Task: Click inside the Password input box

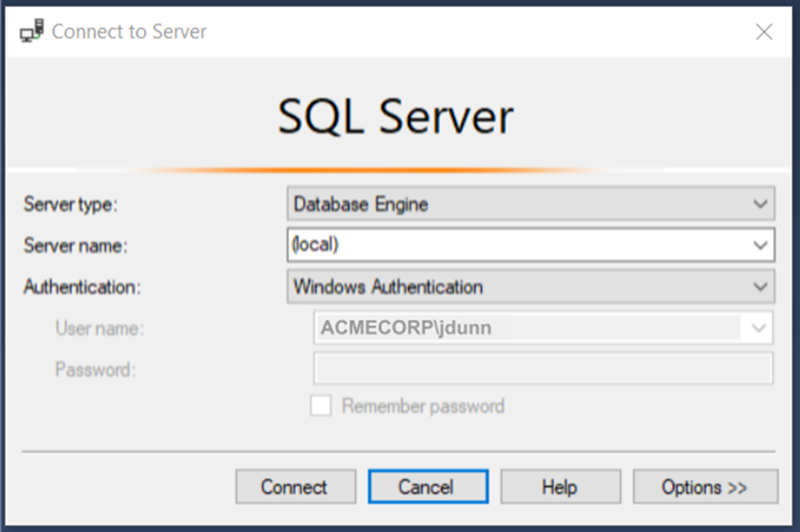Action: point(543,369)
